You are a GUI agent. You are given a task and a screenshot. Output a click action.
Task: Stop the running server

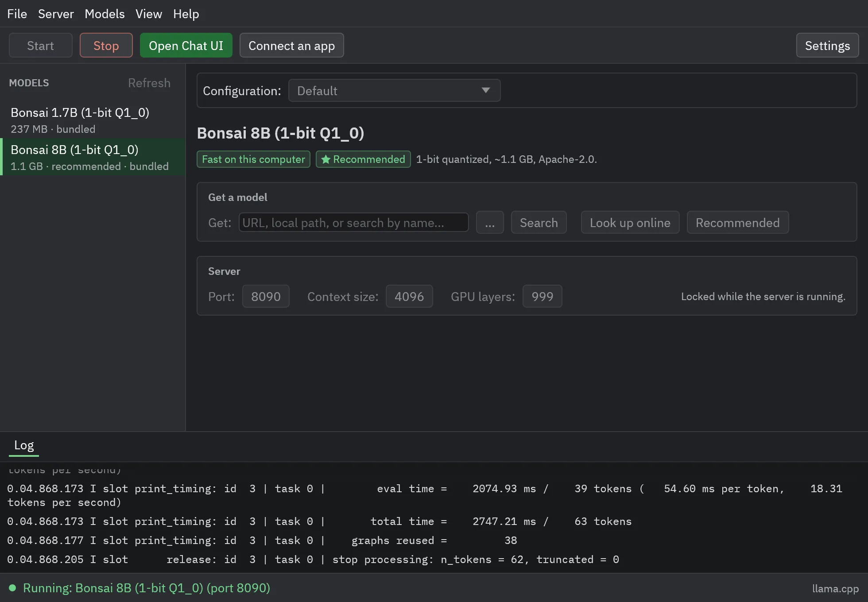(x=106, y=45)
